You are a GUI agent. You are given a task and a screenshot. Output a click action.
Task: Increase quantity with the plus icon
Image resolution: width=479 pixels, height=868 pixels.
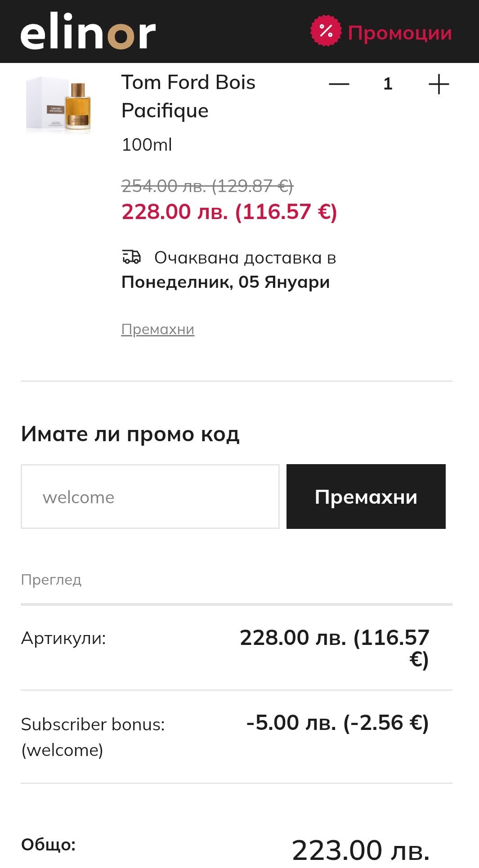point(439,84)
